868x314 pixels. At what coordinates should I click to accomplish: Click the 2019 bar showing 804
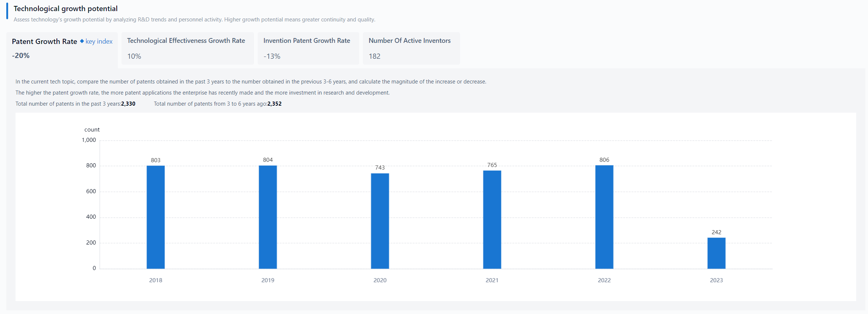(x=268, y=217)
